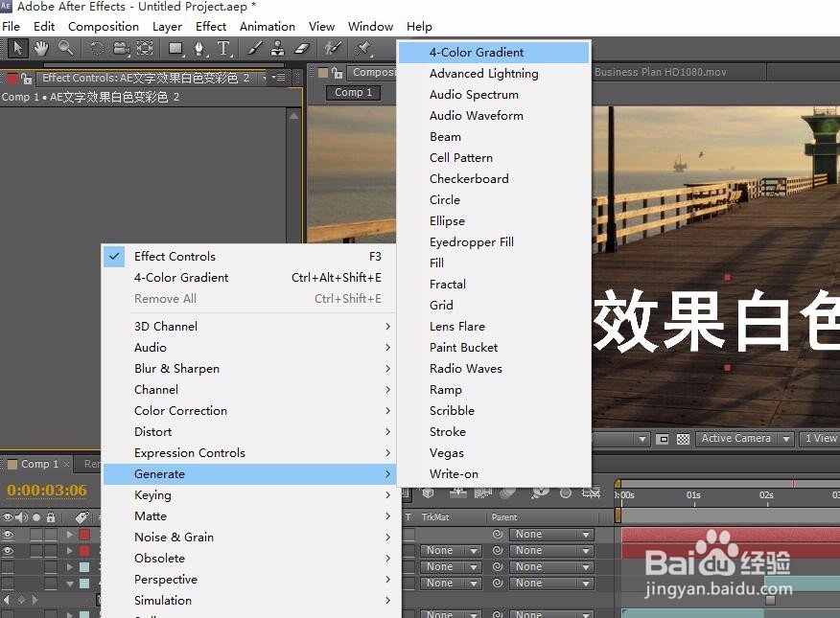Select the Clone Stamp tool
Screen dimensions: 840x618
[x=277, y=49]
